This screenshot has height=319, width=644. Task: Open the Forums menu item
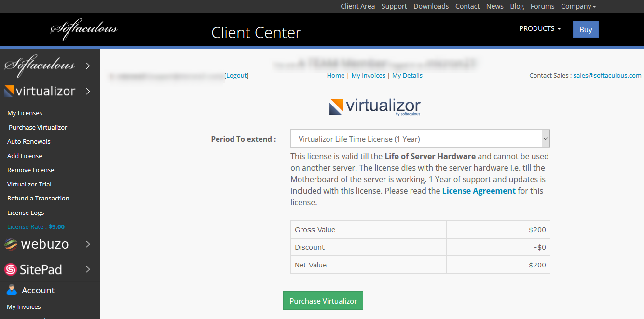point(542,6)
